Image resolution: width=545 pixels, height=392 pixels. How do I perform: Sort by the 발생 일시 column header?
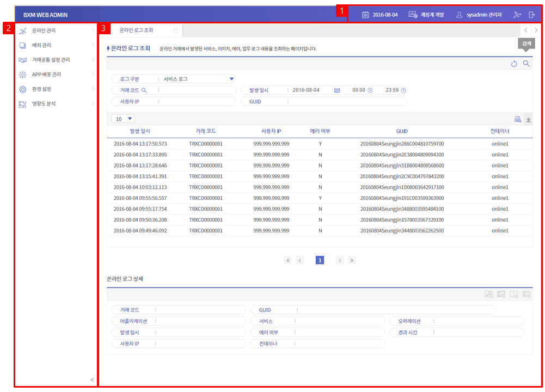(x=140, y=131)
